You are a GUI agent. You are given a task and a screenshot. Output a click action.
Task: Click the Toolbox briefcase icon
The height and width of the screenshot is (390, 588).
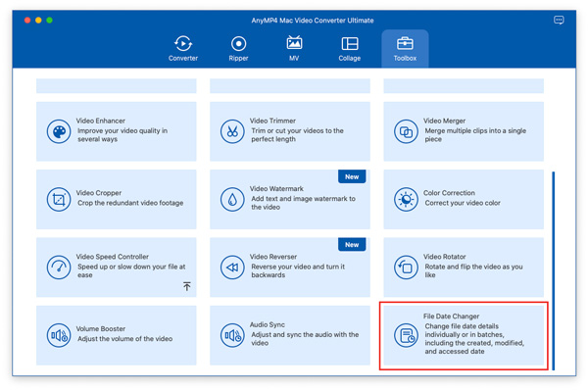(x=405, y=43)
